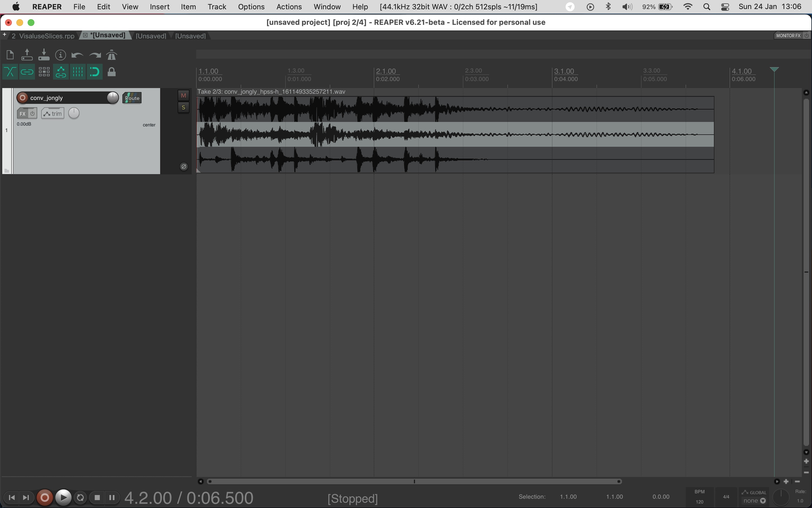Select the bottom take lane waveform
The width and height of the screenshot is (812, 508).
(455, 159)
